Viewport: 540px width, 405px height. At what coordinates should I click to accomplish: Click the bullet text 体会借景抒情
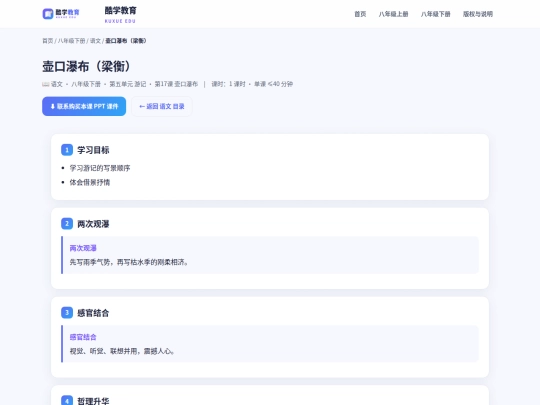click(x=90, y=182)
